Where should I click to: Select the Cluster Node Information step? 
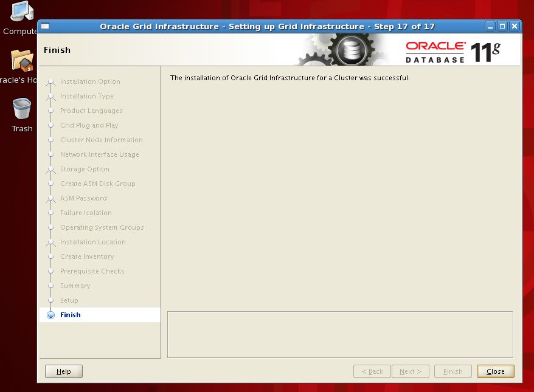pyautogui.click(x=101, y=140)
